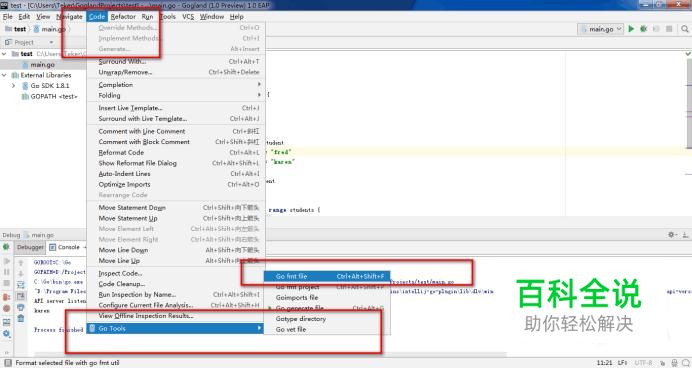Image resolution: width=692 pixels, height=368 pixels.
Task: Select Go vet file submenu item
Action: [x=327, y=329]
